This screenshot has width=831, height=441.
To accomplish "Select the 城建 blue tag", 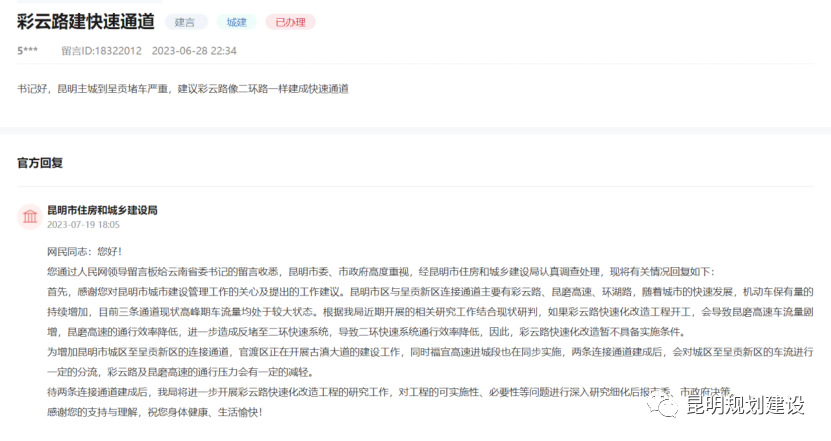I will [x=236, y=21].
